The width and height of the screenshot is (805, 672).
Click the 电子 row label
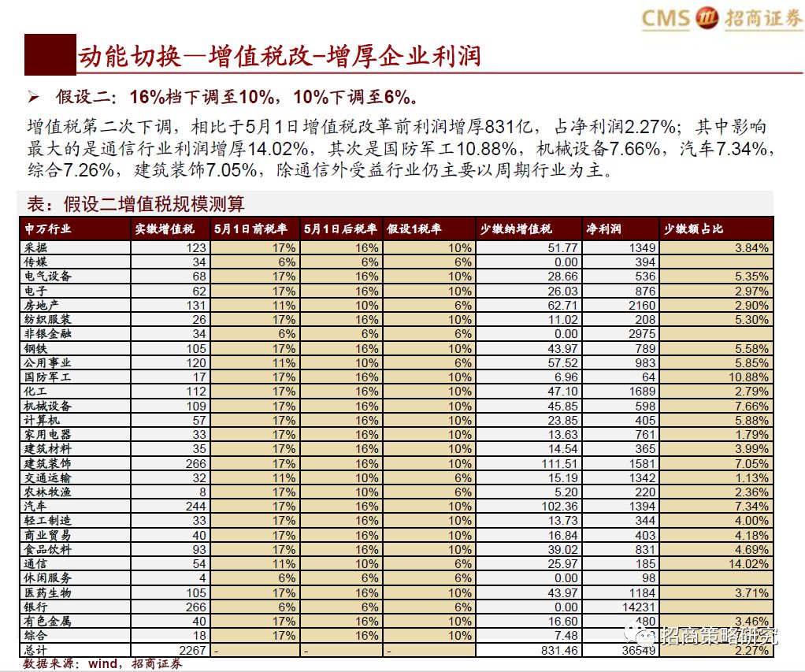click(x=35, y=291)
